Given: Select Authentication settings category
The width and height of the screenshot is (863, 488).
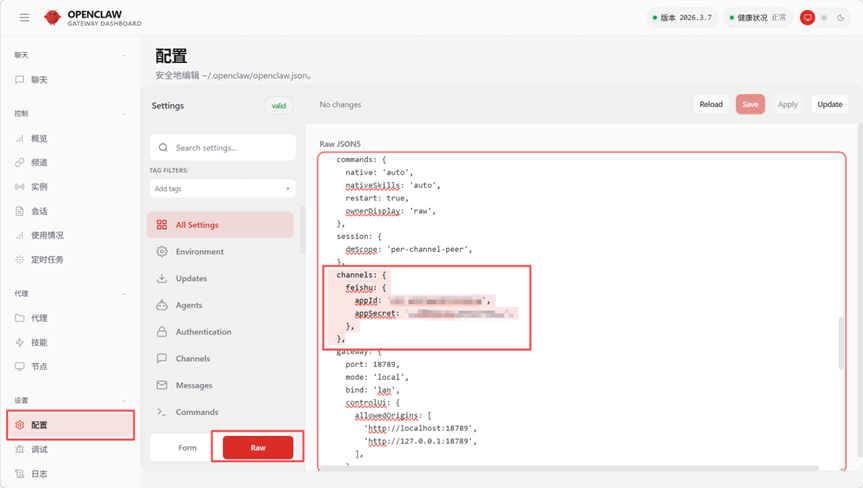Looking at the screenshot, I should (220, 332).
